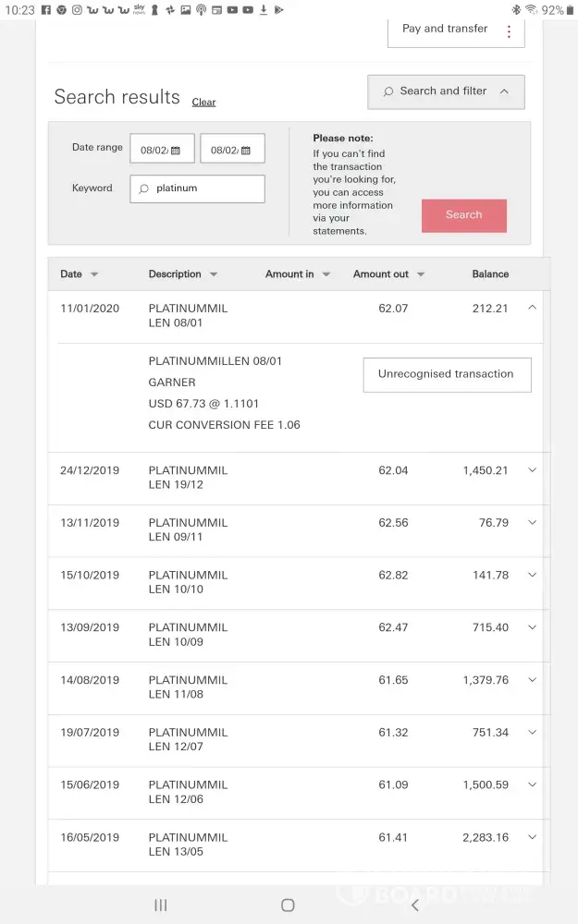This screenshot has height=924, width=578.
Task: Sort by Date column arrow
Action: (94, 274)
